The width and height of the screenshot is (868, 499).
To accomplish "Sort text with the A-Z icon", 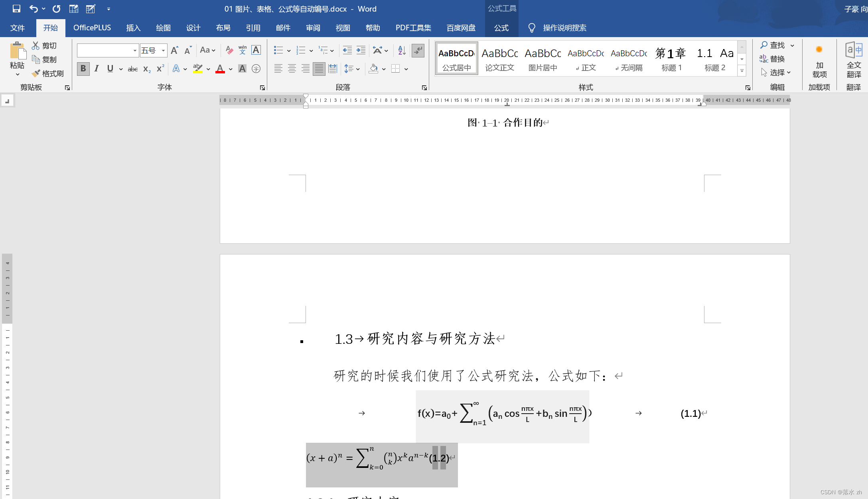I will tap(402, 50).
